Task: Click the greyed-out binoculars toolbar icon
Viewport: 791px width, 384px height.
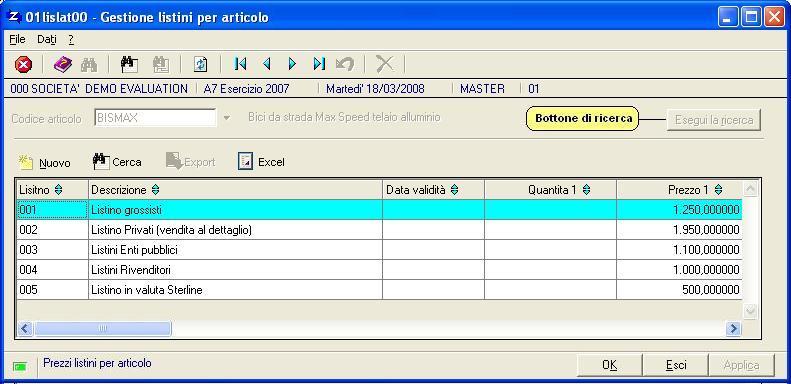Action: click(x=89, y=64)
